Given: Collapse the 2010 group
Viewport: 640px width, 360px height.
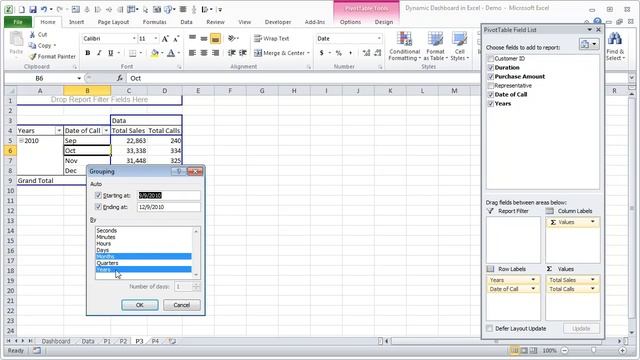Looking at the screenshot, I should coord(21,141).
